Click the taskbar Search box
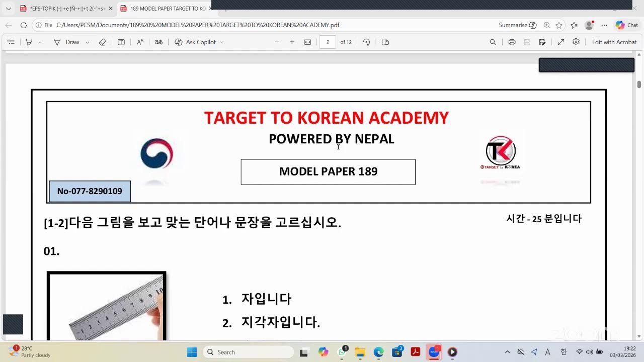Viewport: 644px width, 362px height. (x=248, y=352)
